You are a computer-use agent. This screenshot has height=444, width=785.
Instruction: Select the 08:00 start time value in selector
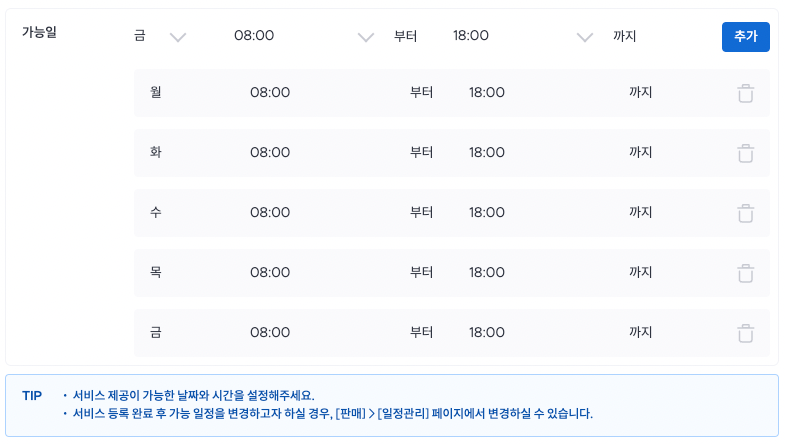coord(254,36)
